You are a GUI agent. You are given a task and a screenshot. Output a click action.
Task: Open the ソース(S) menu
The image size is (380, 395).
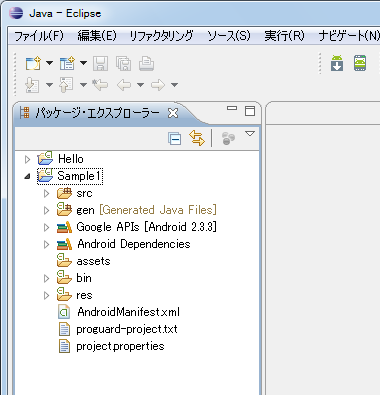229,35
